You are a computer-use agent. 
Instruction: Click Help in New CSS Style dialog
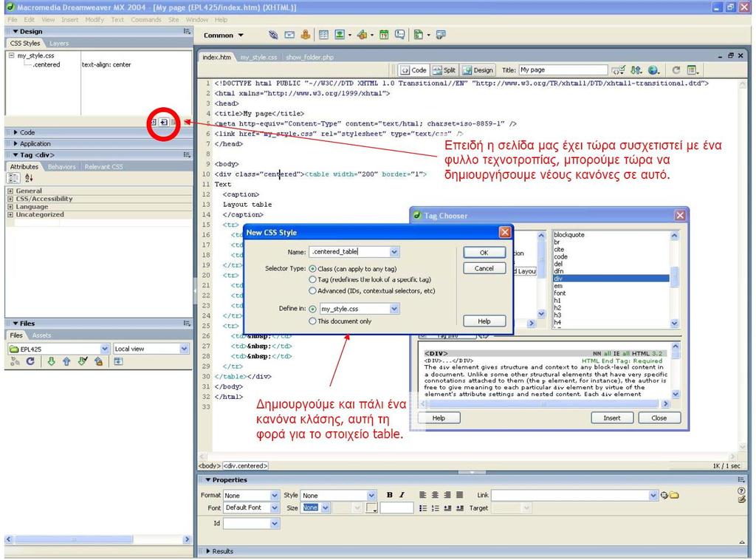(484, 321)
